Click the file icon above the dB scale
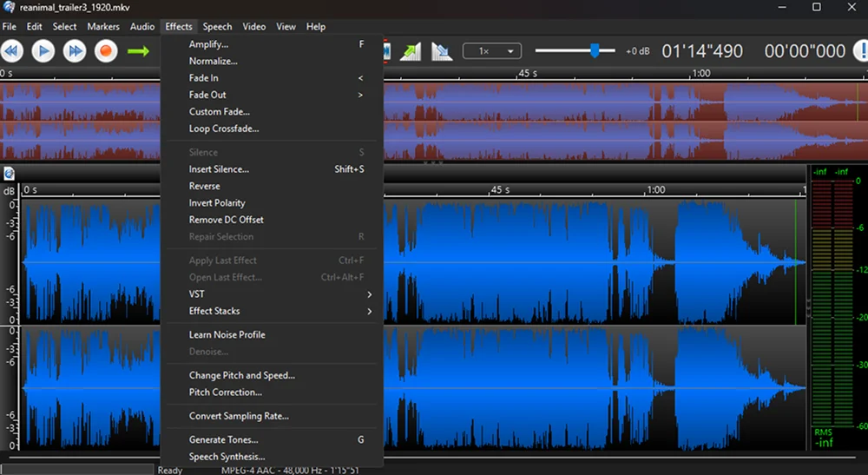The image size is (868, 475). tap(9, 174)
